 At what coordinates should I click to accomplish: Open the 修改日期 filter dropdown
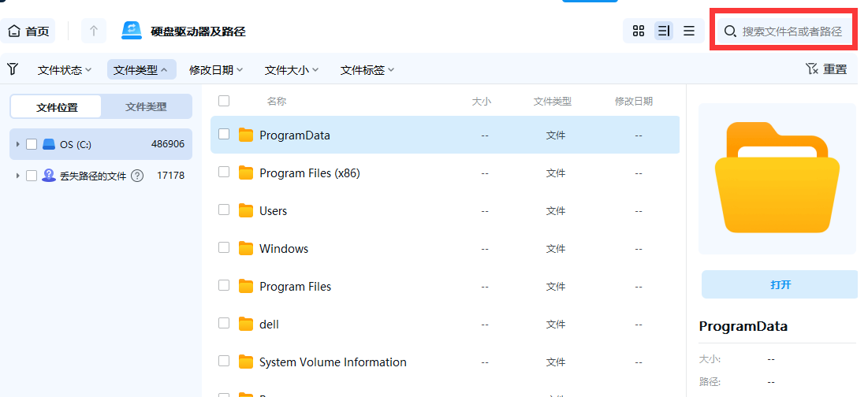pyautogui.click(x=216, y=69)
